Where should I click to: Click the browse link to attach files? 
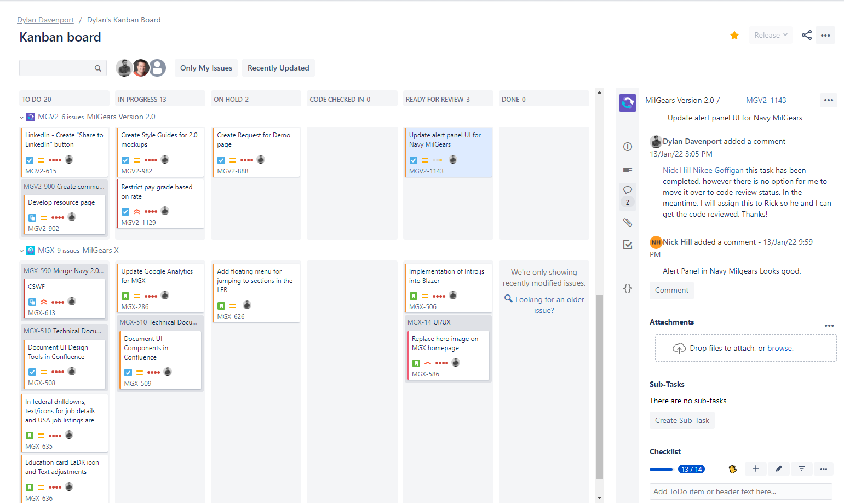[780, 348]
